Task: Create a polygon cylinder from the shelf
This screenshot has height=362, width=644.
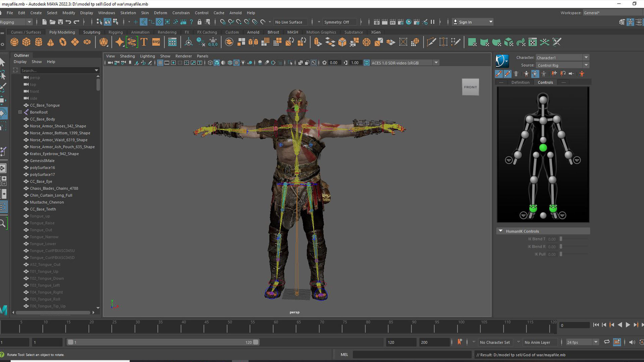Action: pos(39,42)
